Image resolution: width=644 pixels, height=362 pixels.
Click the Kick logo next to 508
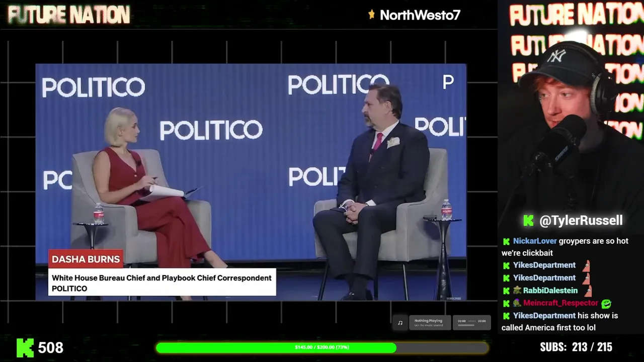click(25, 347)
